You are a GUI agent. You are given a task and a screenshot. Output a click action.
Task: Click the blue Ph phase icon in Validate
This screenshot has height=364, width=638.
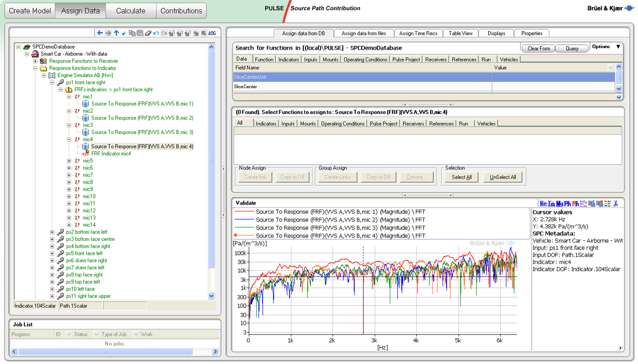tap(567, 203)
